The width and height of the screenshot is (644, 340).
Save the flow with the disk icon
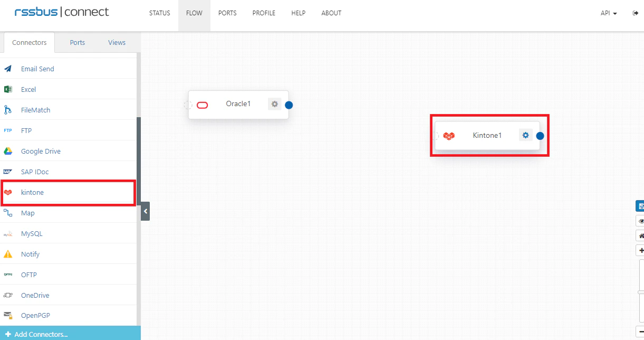pos(640,206)
